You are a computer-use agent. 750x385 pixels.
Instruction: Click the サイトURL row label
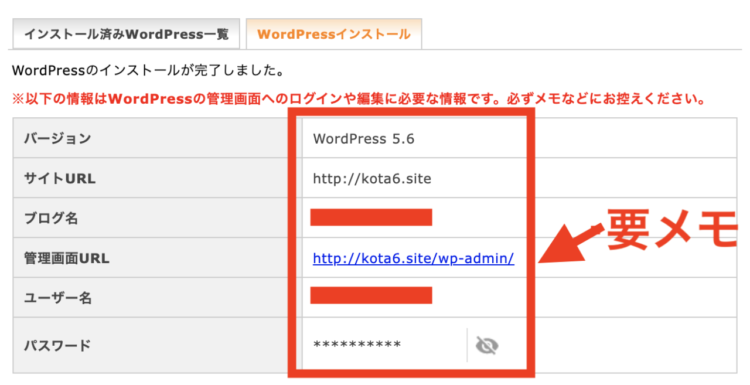60,178
